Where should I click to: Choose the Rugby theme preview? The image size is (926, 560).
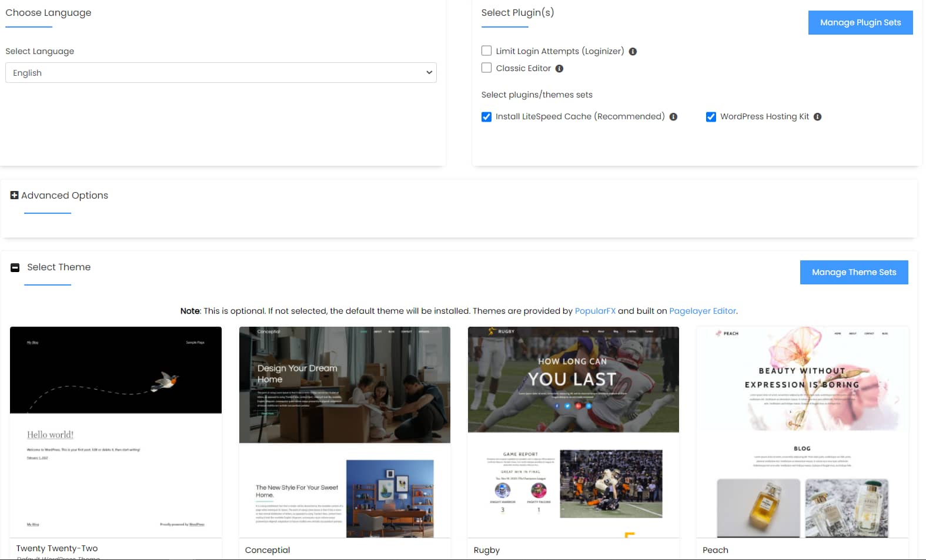point(573,432)
